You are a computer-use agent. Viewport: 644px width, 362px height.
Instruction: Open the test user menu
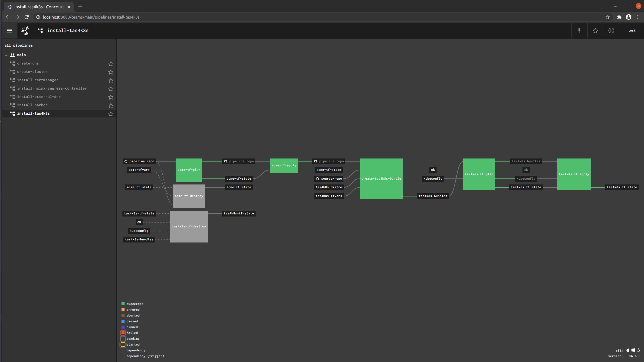coord(631,30)
